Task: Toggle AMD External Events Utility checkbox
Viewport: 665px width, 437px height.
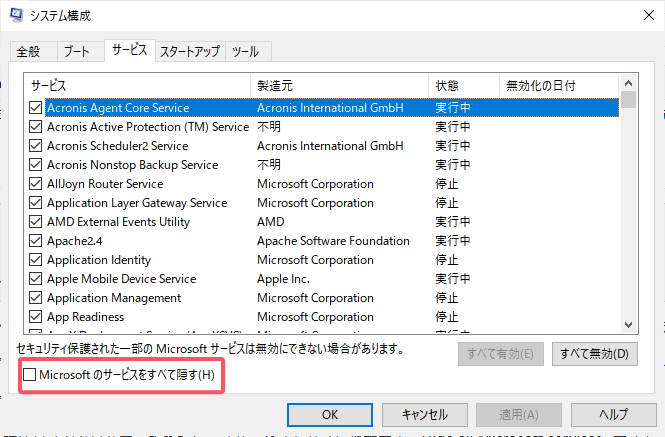Action: 37,222
